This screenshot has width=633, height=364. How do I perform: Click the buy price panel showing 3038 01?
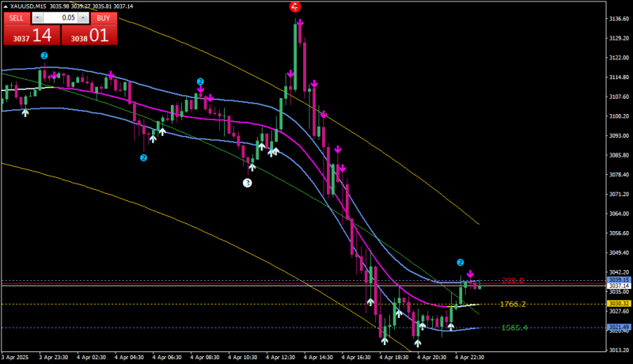click(89, 35)
